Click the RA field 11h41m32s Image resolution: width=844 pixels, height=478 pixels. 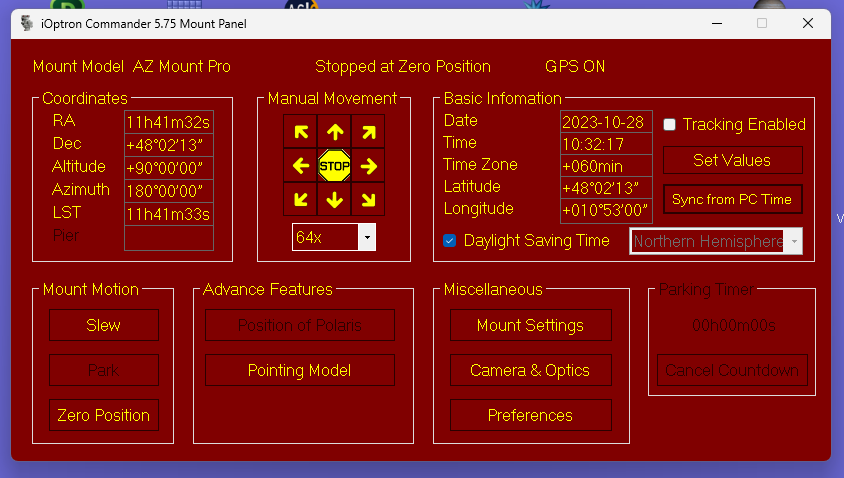[168, 122]
